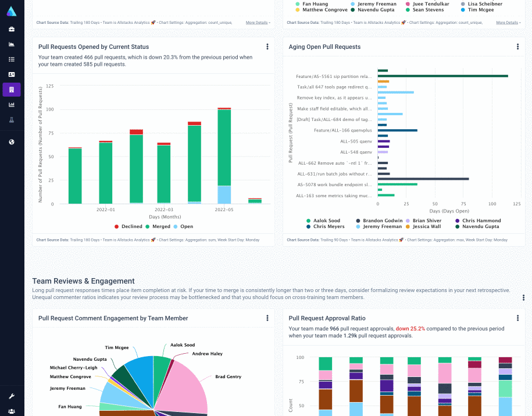Toggle Brandon Godwin in aging legend
The image size is (532, 416).
click(x=379, y=221)
